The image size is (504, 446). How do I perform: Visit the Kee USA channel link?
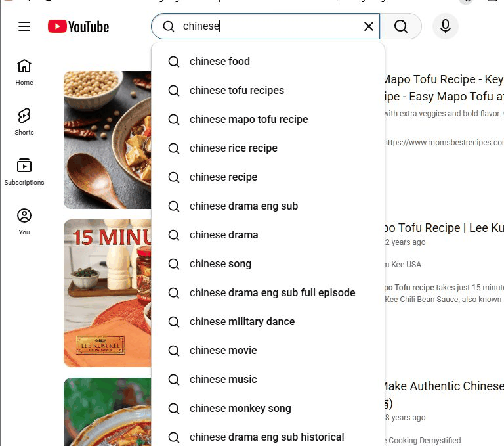coord(403,265)
